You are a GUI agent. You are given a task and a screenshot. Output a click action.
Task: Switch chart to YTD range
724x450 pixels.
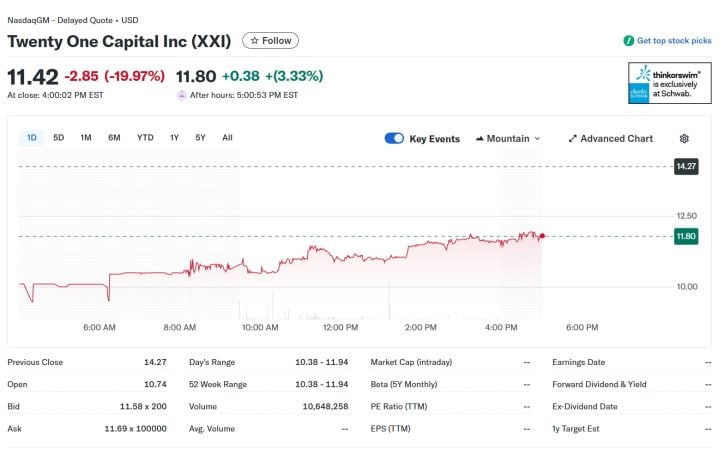click(x=145, y=138)
